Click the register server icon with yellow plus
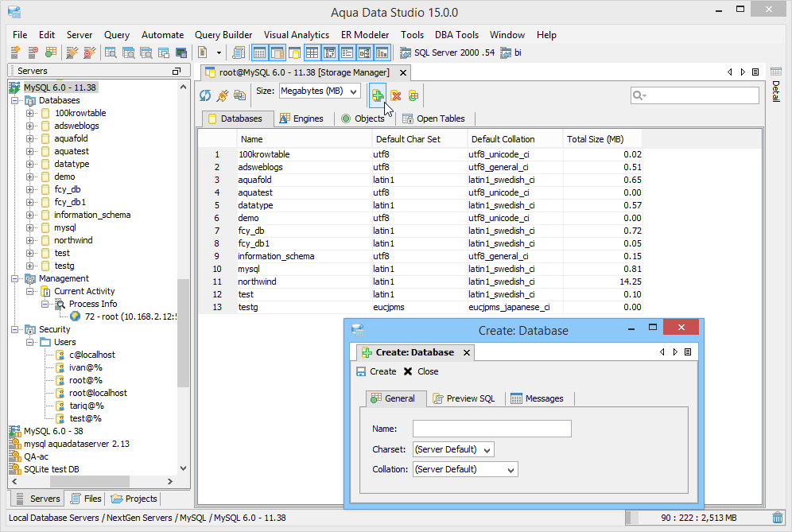Image resolution: width=792 pixels, height=532 pixels. [x=15, y=52]
